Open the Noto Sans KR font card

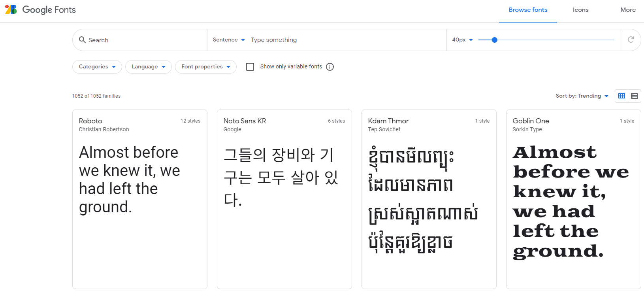coord(284,199)
